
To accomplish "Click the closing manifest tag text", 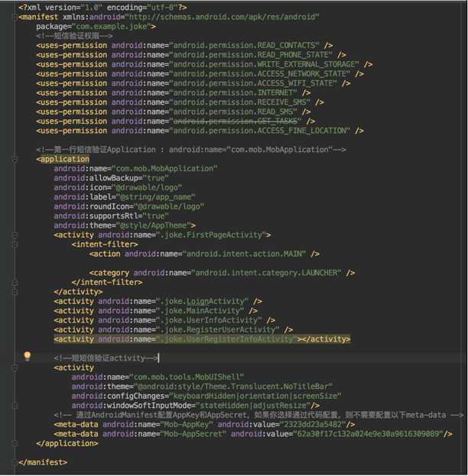I will click(x=43, y=462).
